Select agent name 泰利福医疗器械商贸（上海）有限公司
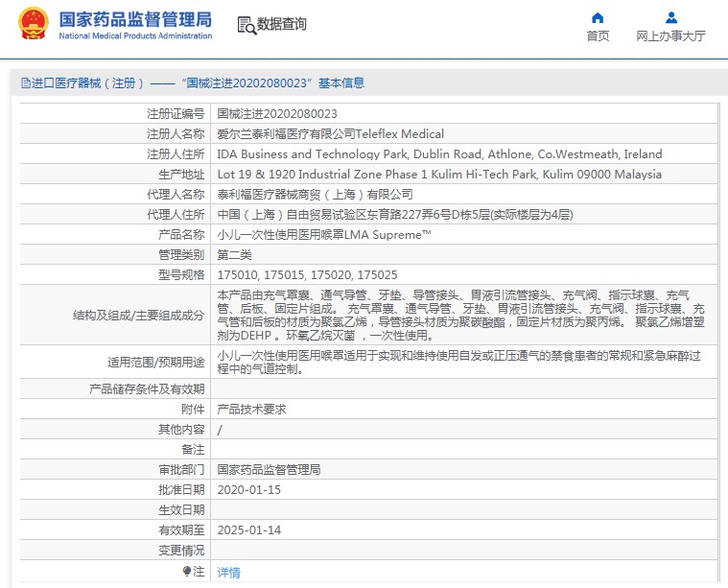Image resolution: width=728 pixels, height=588 pixels. pyautogui.click(x=315, y=194)
